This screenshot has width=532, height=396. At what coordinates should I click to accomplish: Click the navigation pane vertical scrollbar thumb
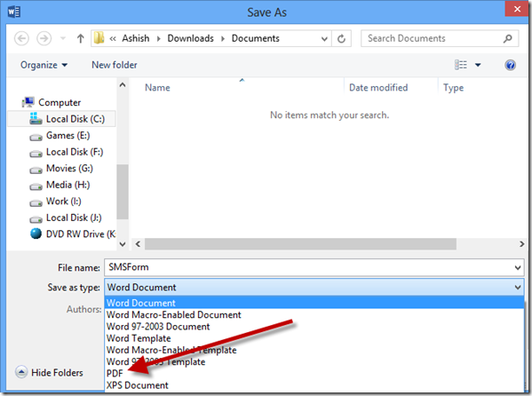pyautogui.click(x=123, y=192)
